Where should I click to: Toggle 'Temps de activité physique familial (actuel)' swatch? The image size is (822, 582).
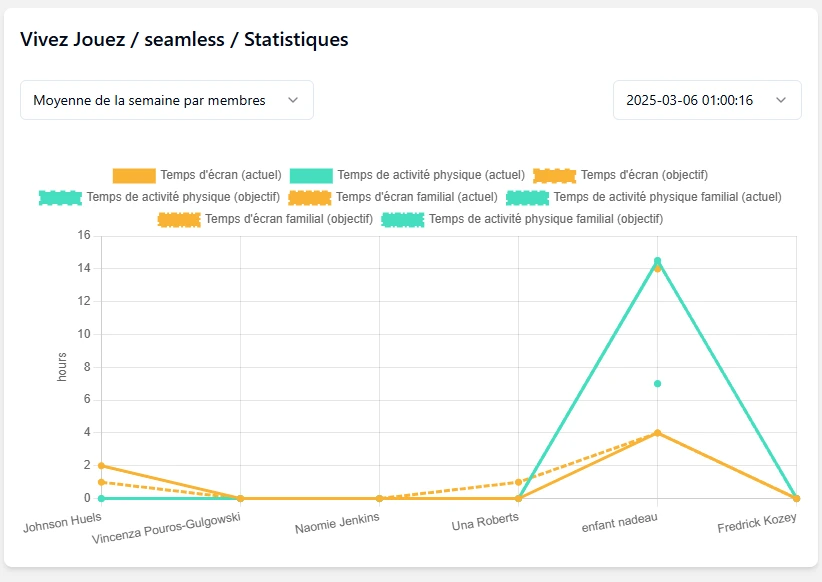(527, 197)
